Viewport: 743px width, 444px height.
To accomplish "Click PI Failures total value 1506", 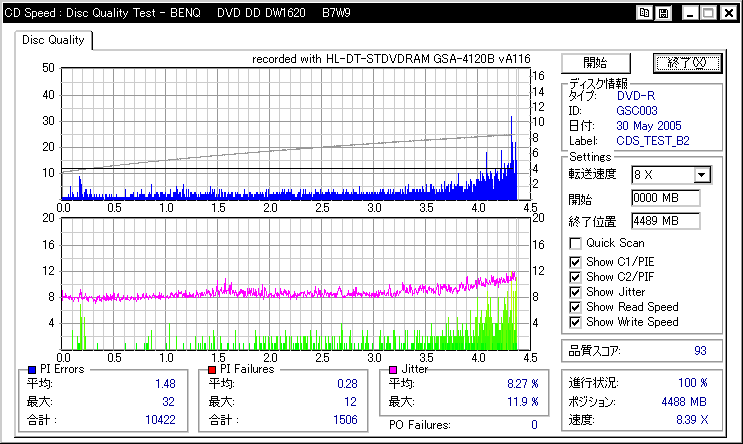I will tap(345, 420).
